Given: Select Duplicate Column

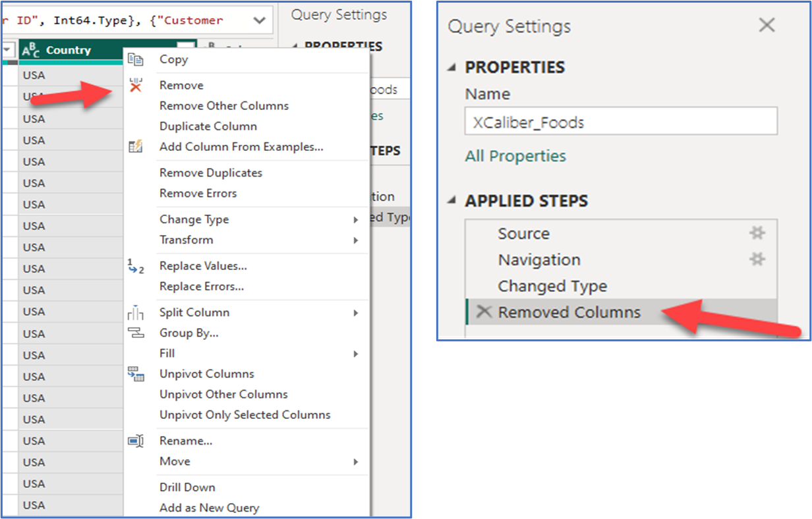Looking at the screenshot, I should 208,126.
